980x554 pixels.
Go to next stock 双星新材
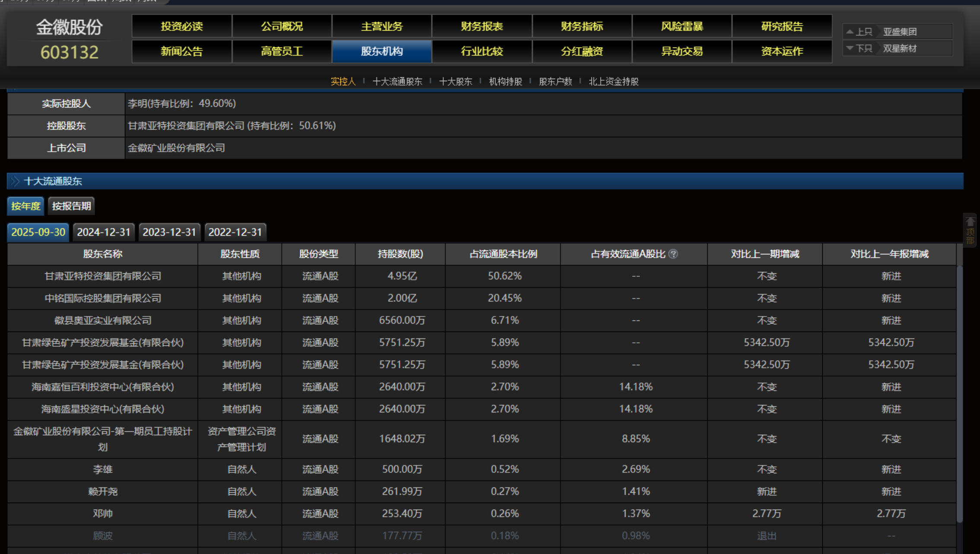(x=900, y=48)
